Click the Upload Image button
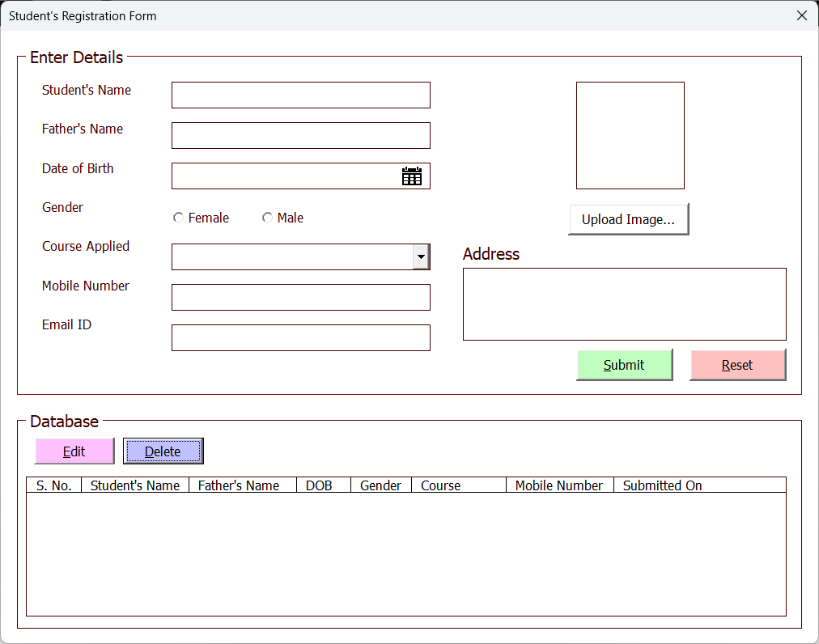 [x=628, y=219]
